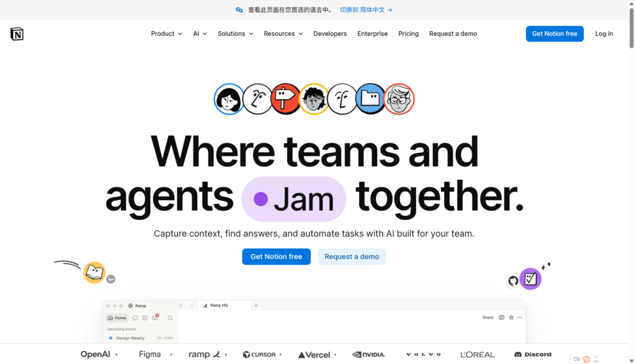The image size is (635, 364).
Task: Click the Cursor logo
Action: coord(259,355)
